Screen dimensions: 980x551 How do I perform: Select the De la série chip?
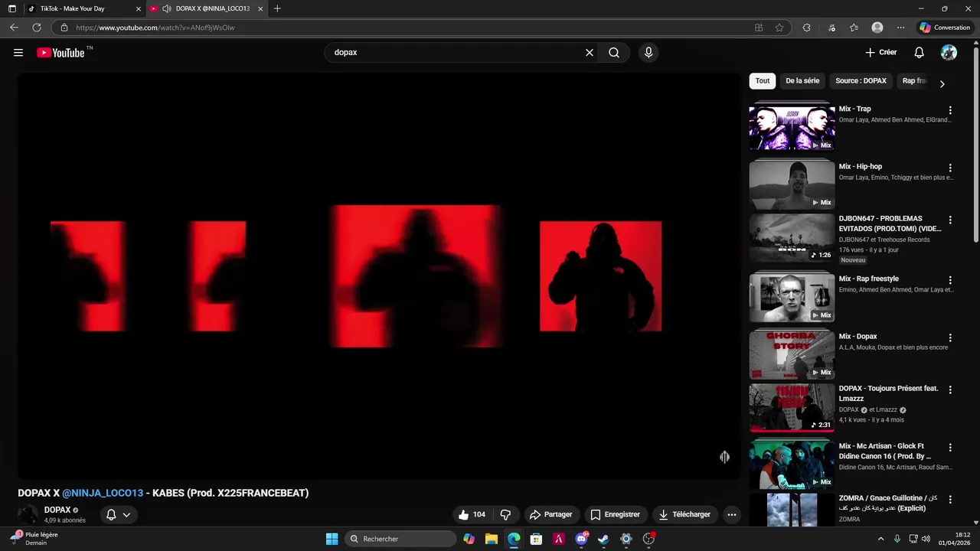pyautogui.click(x=802, y=81)
